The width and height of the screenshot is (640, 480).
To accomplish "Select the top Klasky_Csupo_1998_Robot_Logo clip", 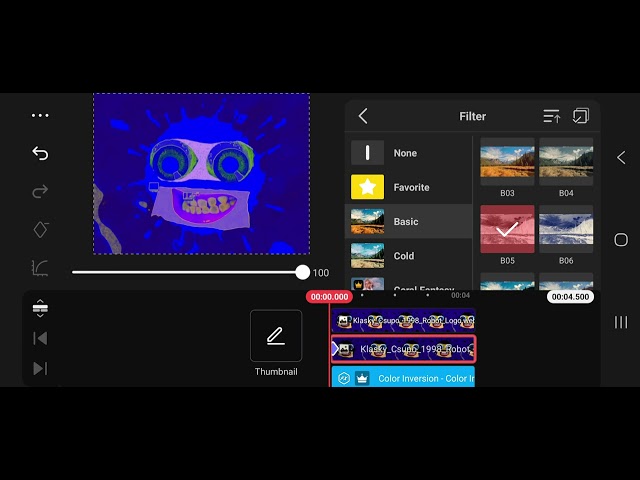I will point(403,320).
